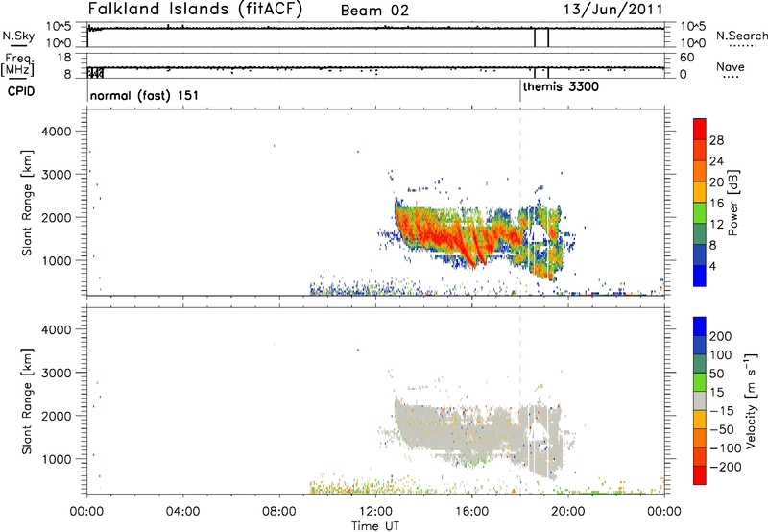This screenshot has width=768, height=532.
Task: Click the "Falkland Islands (fitACF)" plot title
Action: coord(195,9)
